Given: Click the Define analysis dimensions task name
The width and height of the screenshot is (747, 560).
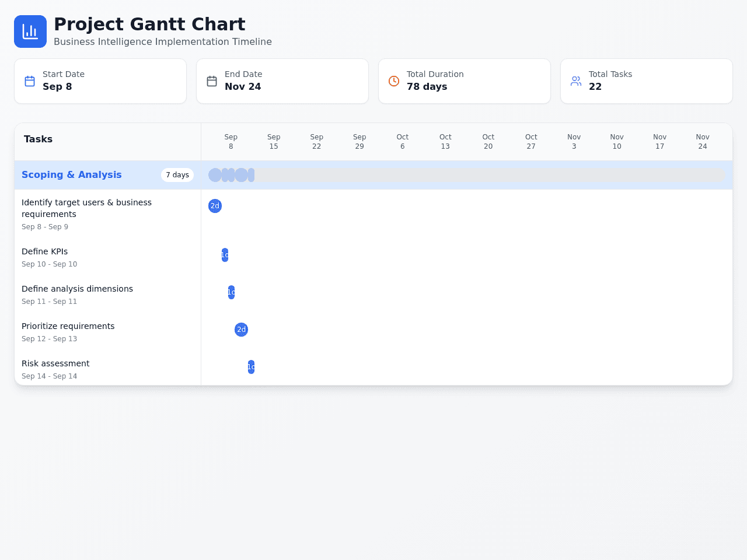Looking at the screenshot, I should coord(77,289).
